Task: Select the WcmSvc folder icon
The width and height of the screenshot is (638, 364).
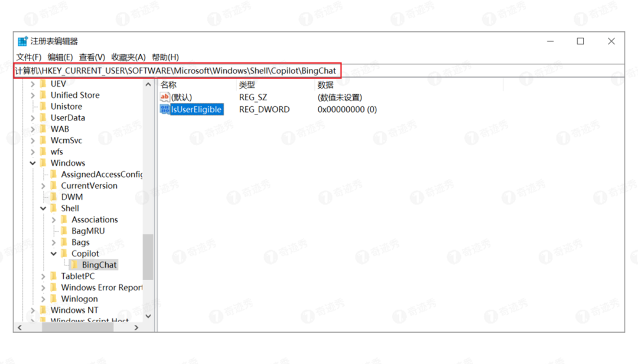Action: coord(44,140)
